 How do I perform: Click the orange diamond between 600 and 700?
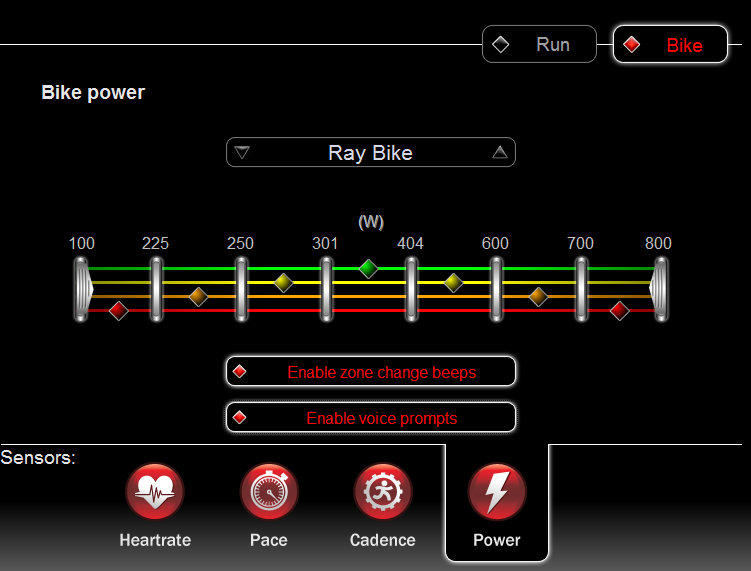(x=538, y=297)
